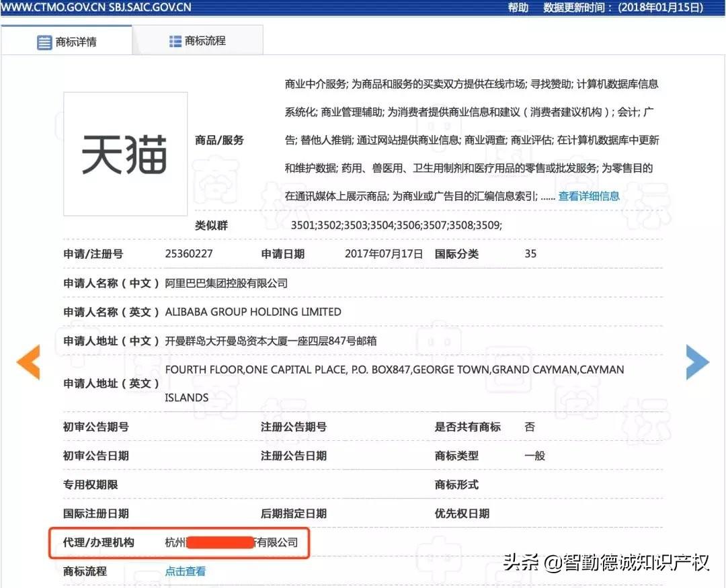Click the 申请日期 label

tap(282, 254)
